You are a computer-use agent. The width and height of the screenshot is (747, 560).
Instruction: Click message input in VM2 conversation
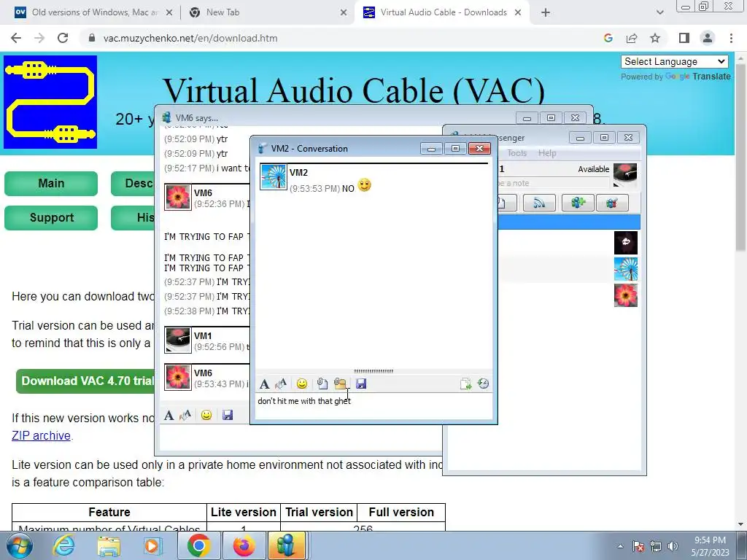coord(373,406)
